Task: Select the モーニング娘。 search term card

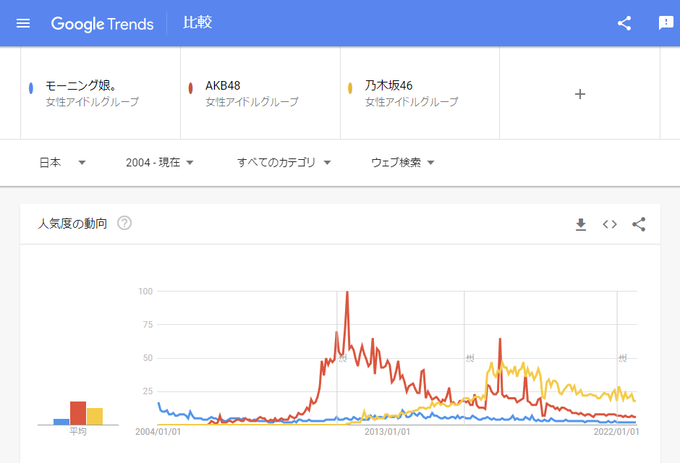Action: pyautogui.click(x=100, y=93)
